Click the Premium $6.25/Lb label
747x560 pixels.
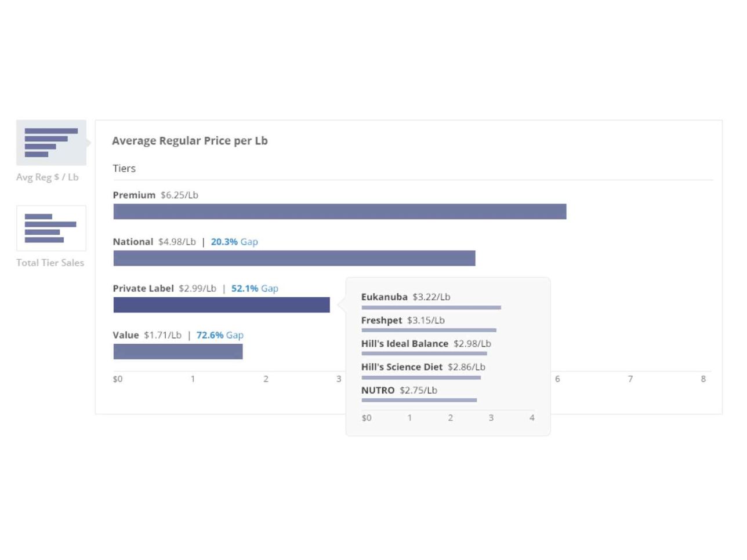(155, 195)
